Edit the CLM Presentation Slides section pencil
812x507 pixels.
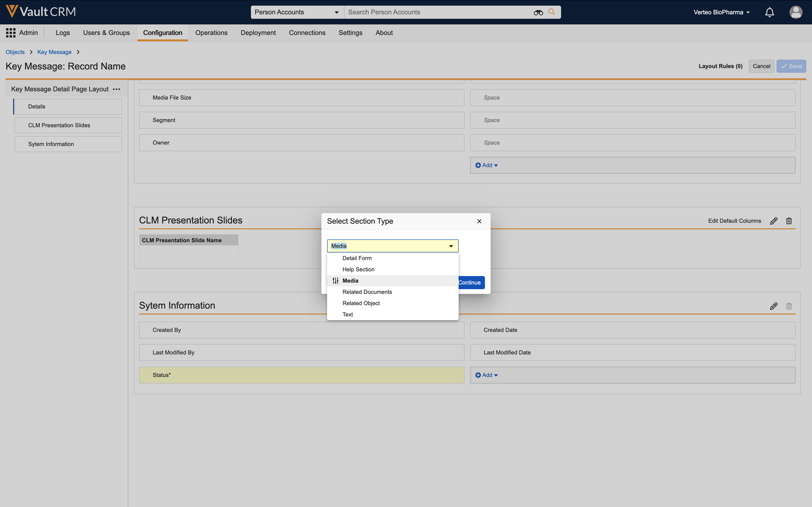(774, 221)
